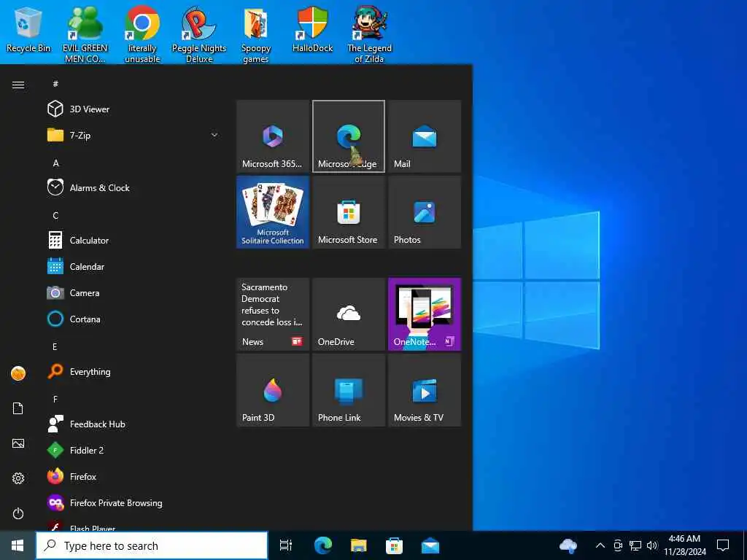Open the Phone Link tile
747x560 pixels.
(348, 390)
